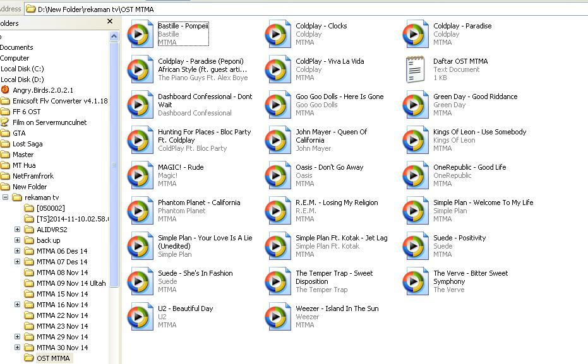Screen dimensions: 588x364
Task: Select the Suede - Positivity media file icon
Action: [x=415, y=246]
